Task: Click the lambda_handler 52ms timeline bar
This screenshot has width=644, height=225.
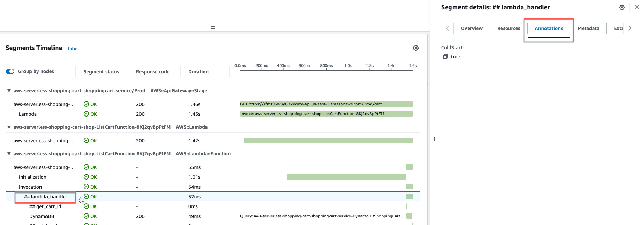Action: [410, 196]
